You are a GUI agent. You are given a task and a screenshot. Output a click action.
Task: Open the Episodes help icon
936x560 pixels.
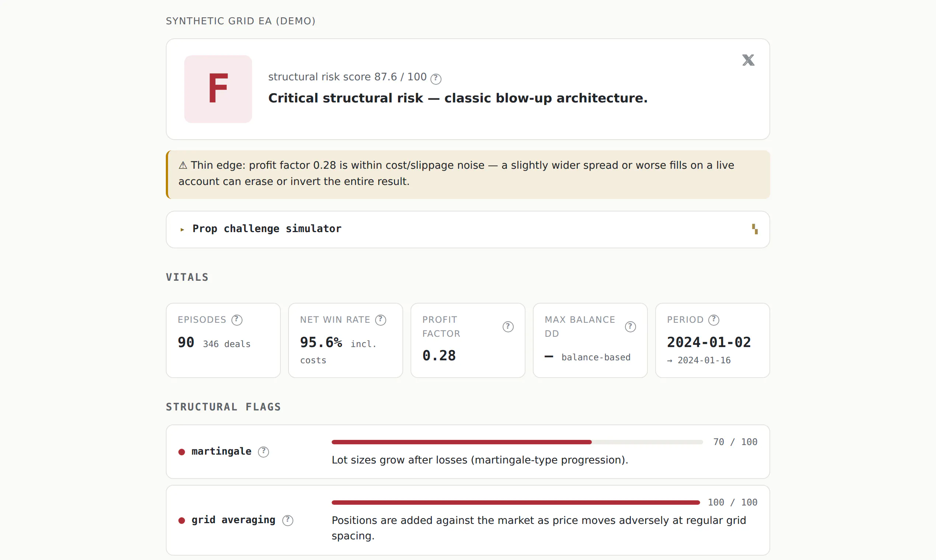(237, 320)
